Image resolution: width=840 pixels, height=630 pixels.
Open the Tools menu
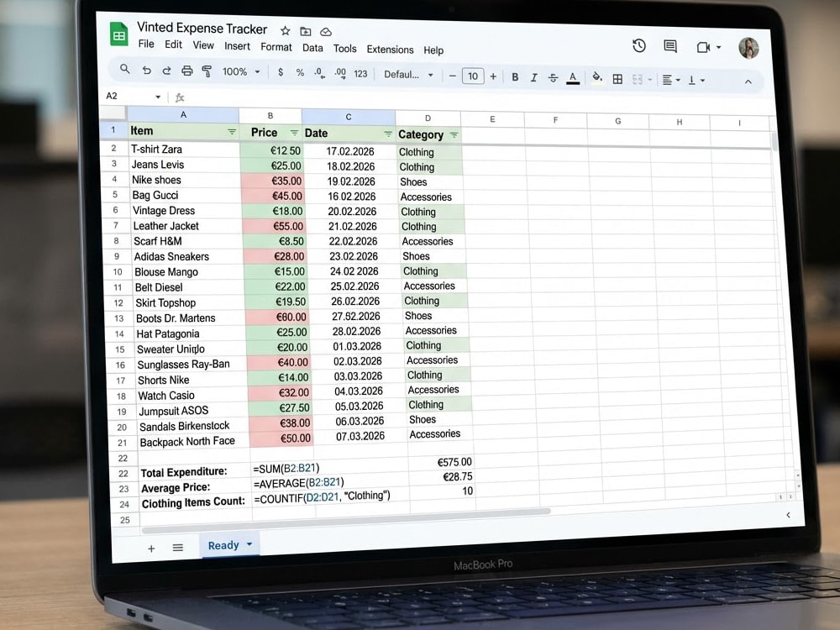(344, 49)
